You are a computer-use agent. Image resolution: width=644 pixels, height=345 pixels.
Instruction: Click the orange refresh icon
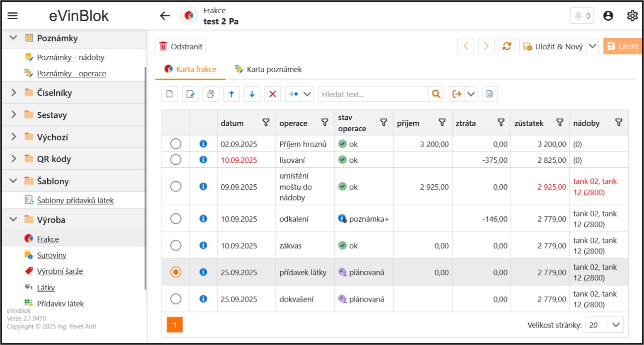[507, 46]
